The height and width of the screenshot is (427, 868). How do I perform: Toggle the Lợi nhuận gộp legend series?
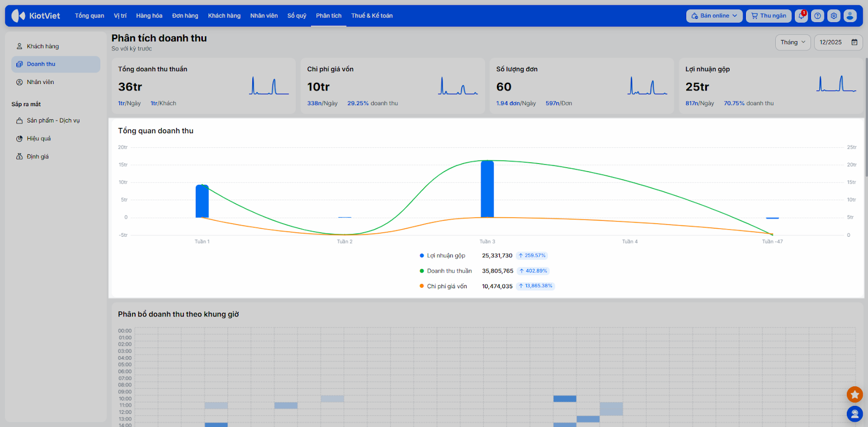445,256
